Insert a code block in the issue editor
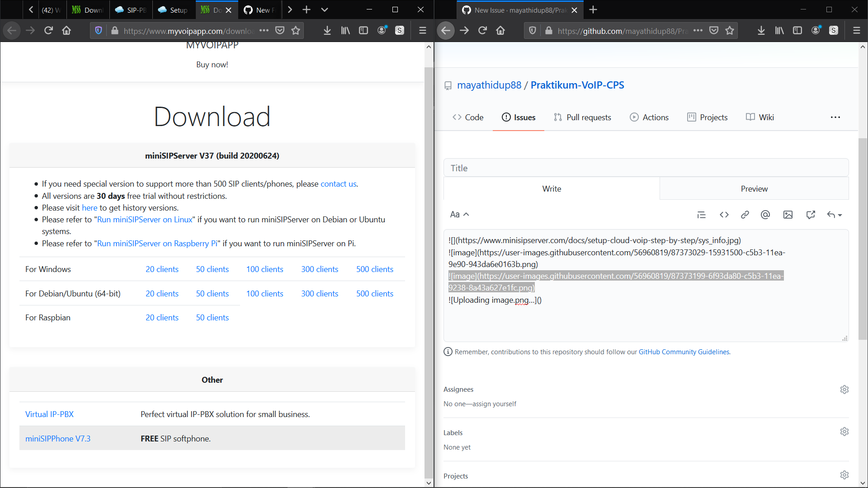 point(724,215)
